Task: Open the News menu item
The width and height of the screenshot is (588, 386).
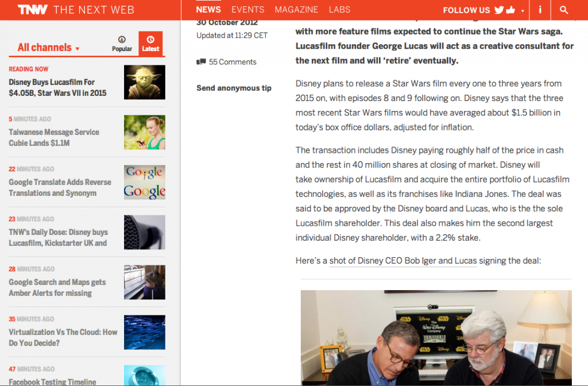Action: point(208,10)
